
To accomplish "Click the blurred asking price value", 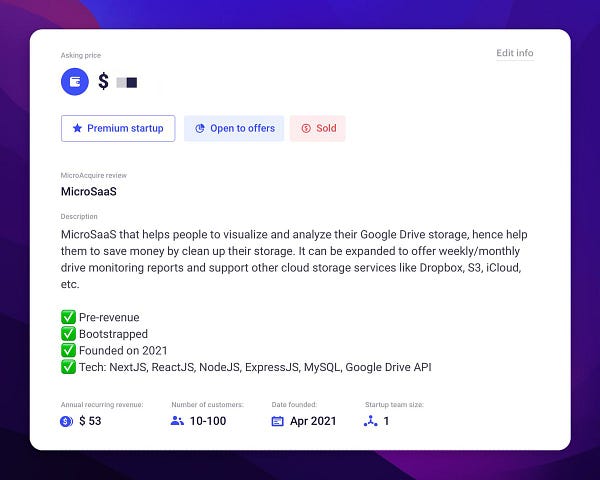I will click(127, 82).
